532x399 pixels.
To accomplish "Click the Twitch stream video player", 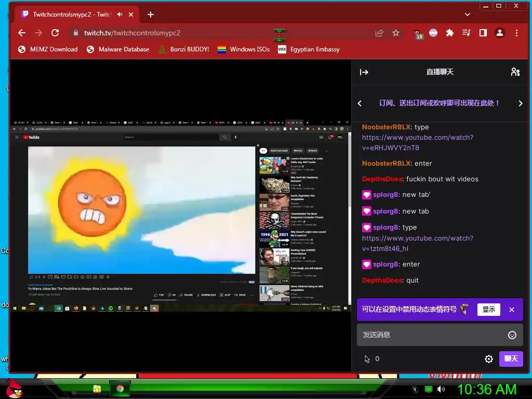I will 180,216.
